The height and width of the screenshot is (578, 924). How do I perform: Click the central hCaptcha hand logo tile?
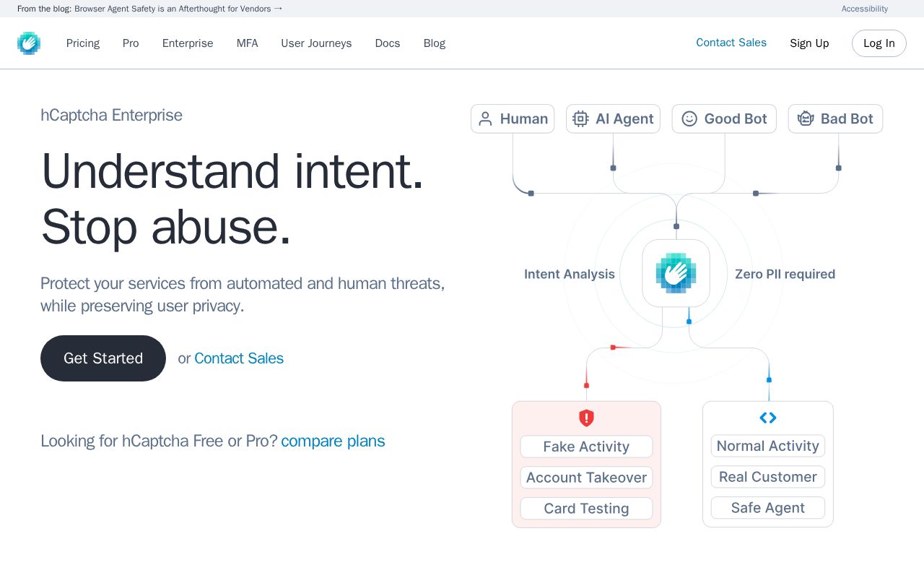[676, 273]
